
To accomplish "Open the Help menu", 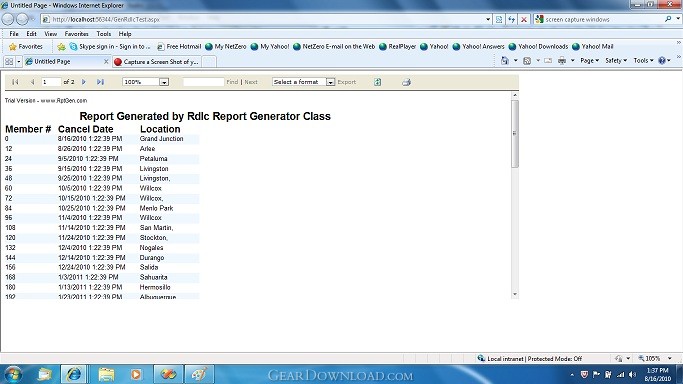I will click(x=125, y=34).
